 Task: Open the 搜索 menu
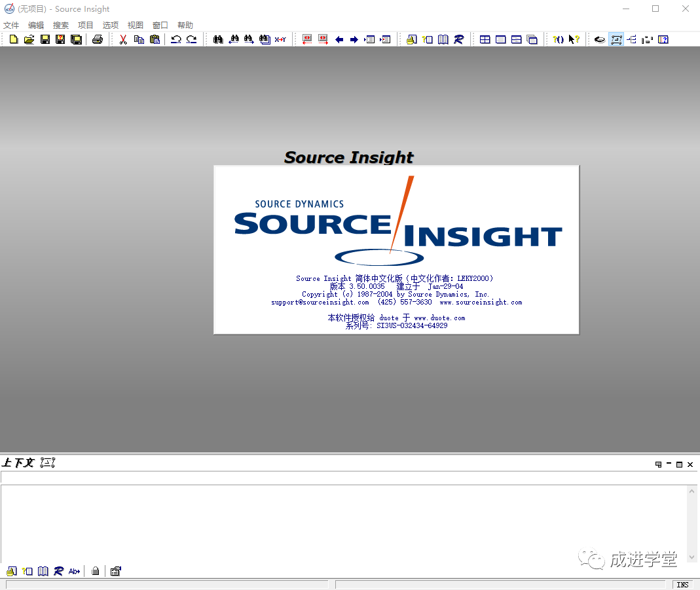pos(61,25)
